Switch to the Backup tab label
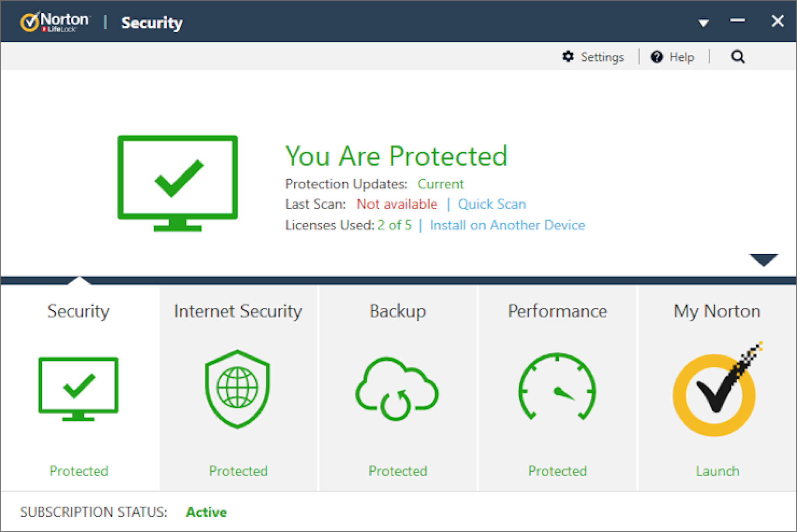The width and height of the screenshot is (797, 532). tap(397, 311)
